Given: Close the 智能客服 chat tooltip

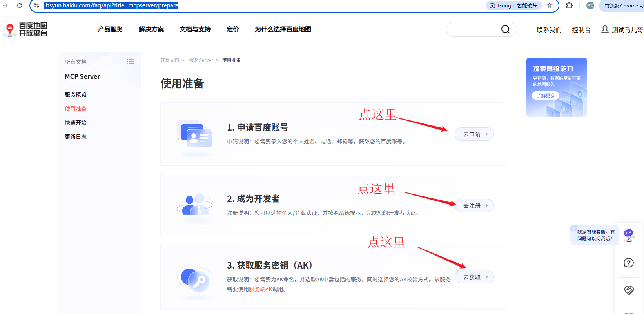Looking at the screenshot, I should (x=573, y=228).
